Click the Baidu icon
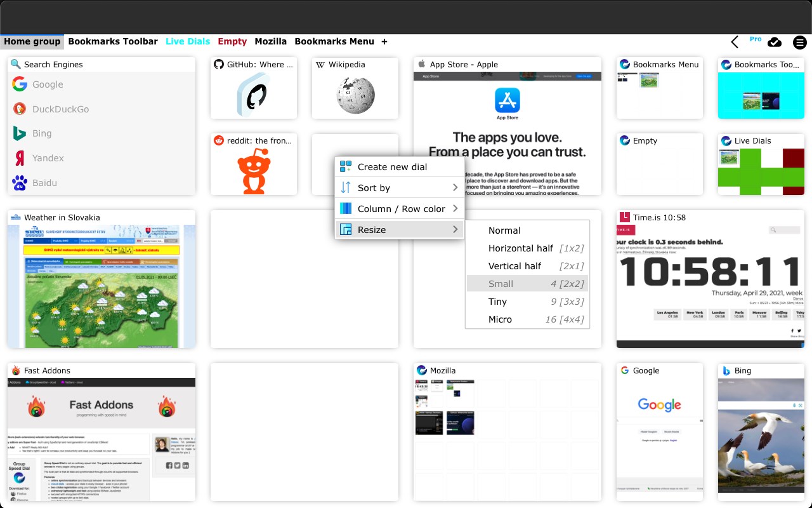Screen dimensions: 812x508 coord(19,183)
